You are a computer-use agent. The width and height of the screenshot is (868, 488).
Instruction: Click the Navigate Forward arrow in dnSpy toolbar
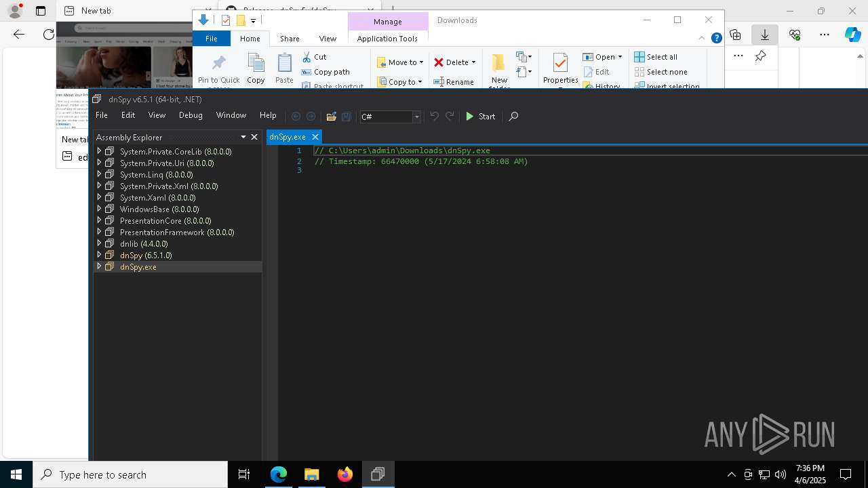pyautogui.click(x=311, y=117)
